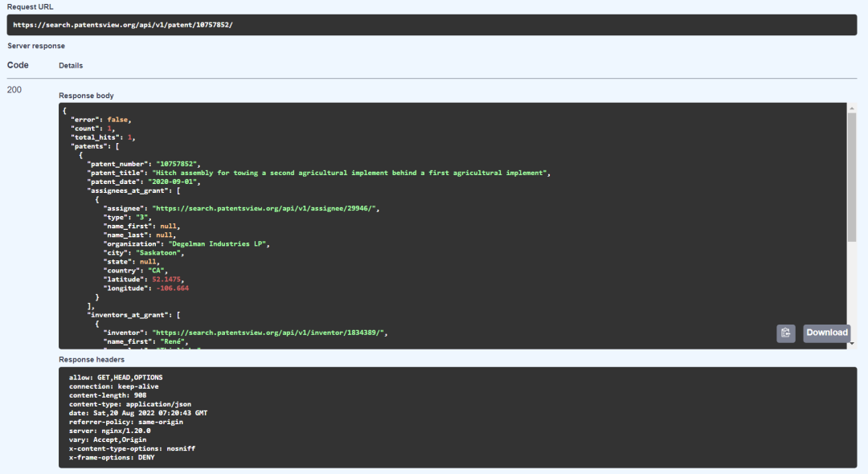Click the patent_date "2020-09-01" value
This screenshot has width=868, height=474.
(172, 182)
